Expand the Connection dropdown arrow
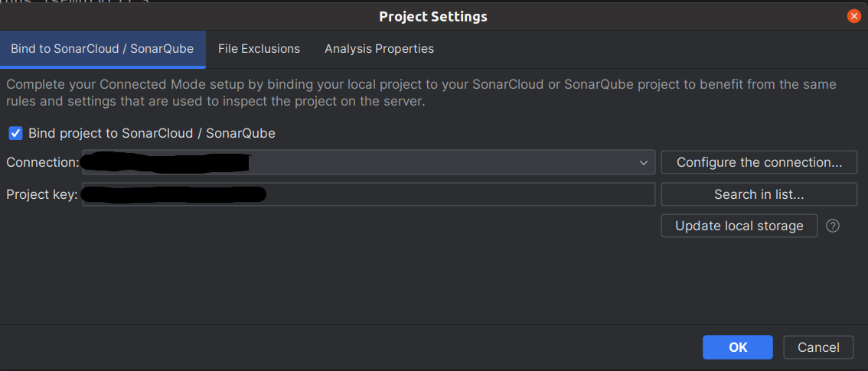The image size is (868, 371). 643,163
